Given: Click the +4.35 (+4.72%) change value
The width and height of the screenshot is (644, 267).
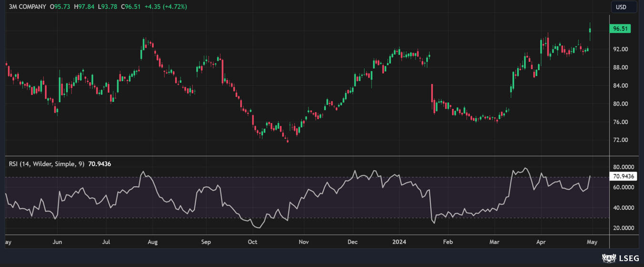Looking at the screenshot, I should (166, 7).
